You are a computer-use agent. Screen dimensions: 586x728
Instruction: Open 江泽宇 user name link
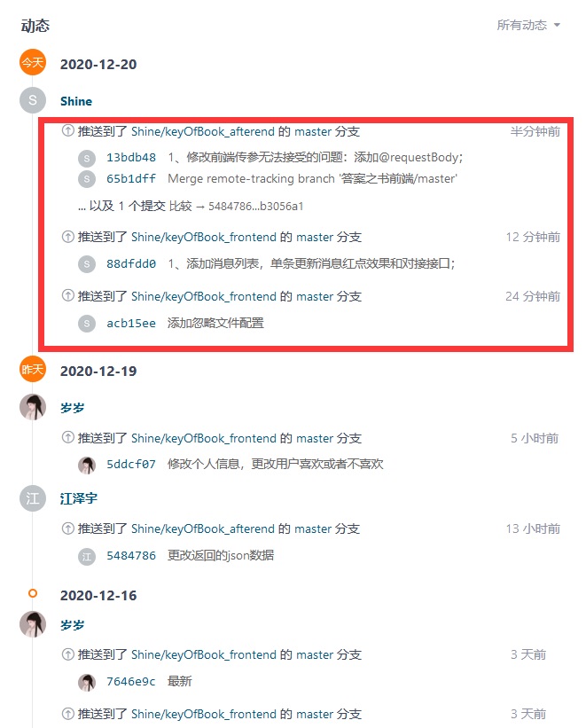pyautogui.click(x=79, y=498)
